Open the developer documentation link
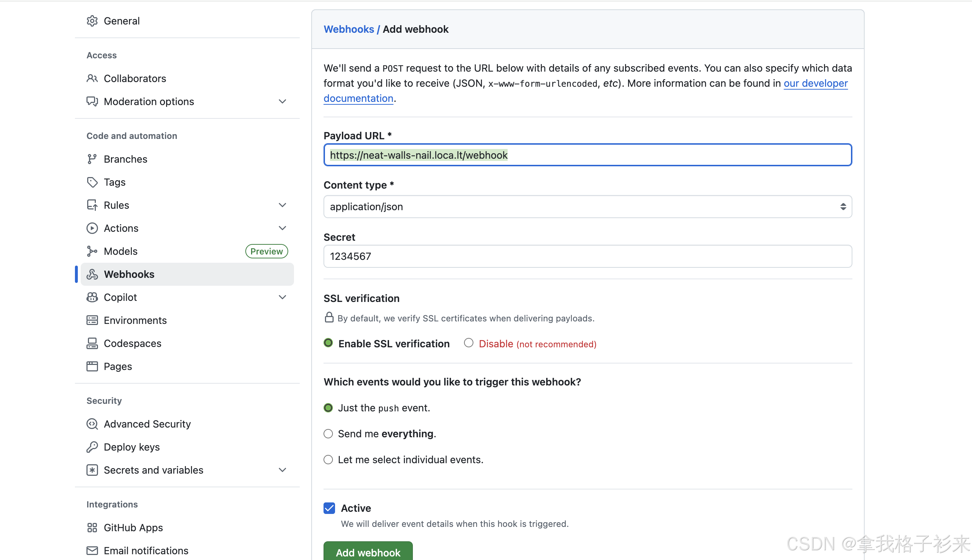Screen dimensions: 972x560 pos(815,83)
